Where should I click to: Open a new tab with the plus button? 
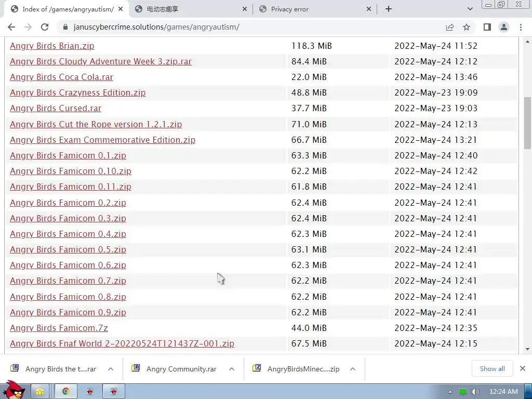[389, 9]
